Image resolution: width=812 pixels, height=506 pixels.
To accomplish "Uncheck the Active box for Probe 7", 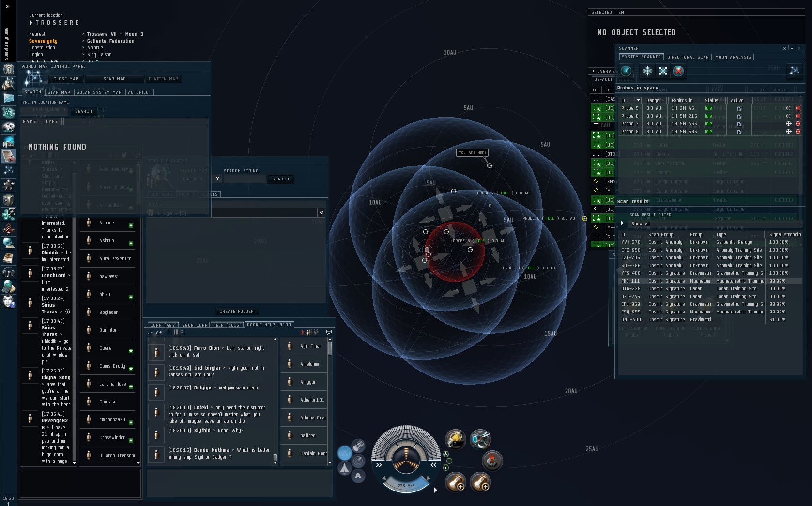I will coord(739,124).
